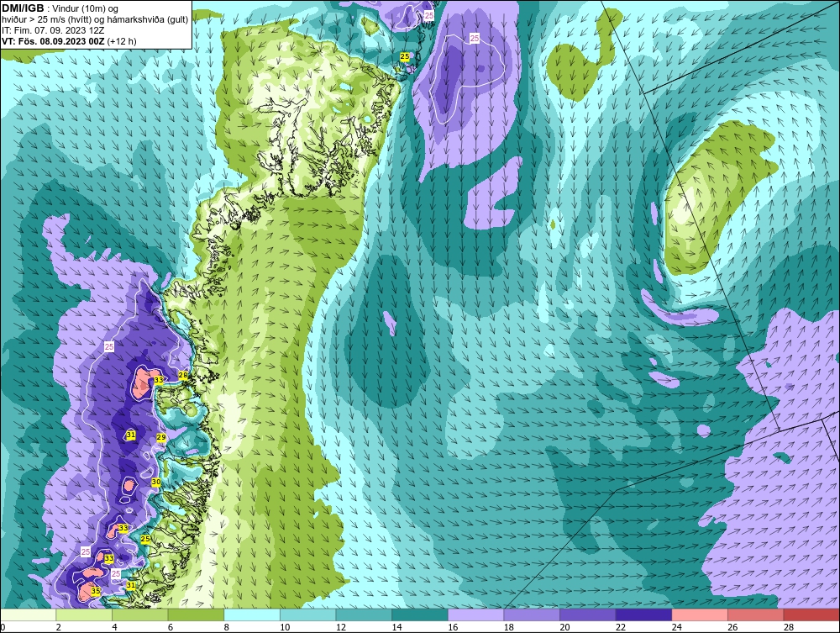Pick the 24–26 m/s pink legend swatch
Viewport: 840px width, 633px height.
[700, 615]
